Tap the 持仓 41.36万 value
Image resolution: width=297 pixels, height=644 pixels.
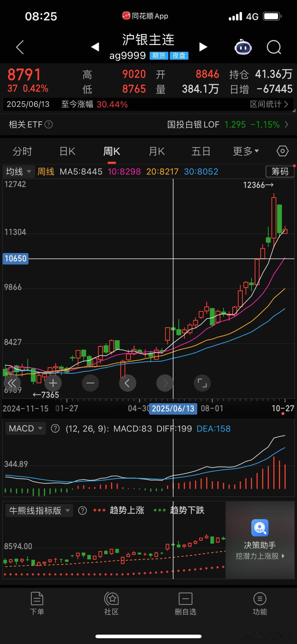point(274,74)
